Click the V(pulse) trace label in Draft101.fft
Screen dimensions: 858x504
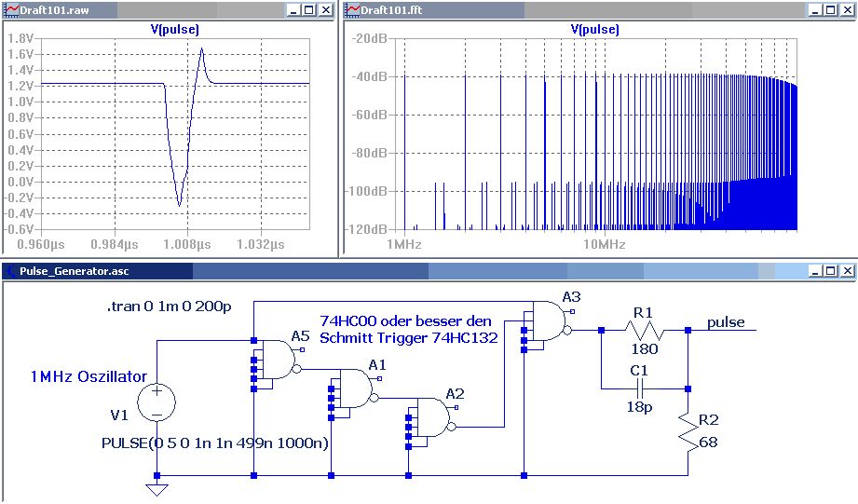coord(594,30)
